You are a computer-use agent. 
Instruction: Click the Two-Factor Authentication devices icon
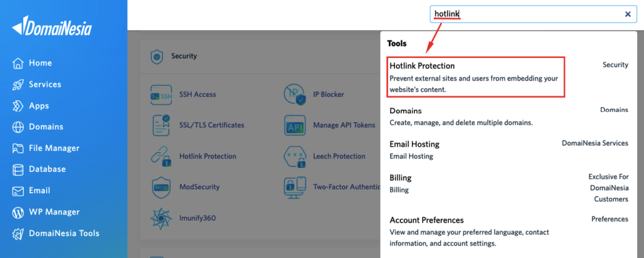294,188
